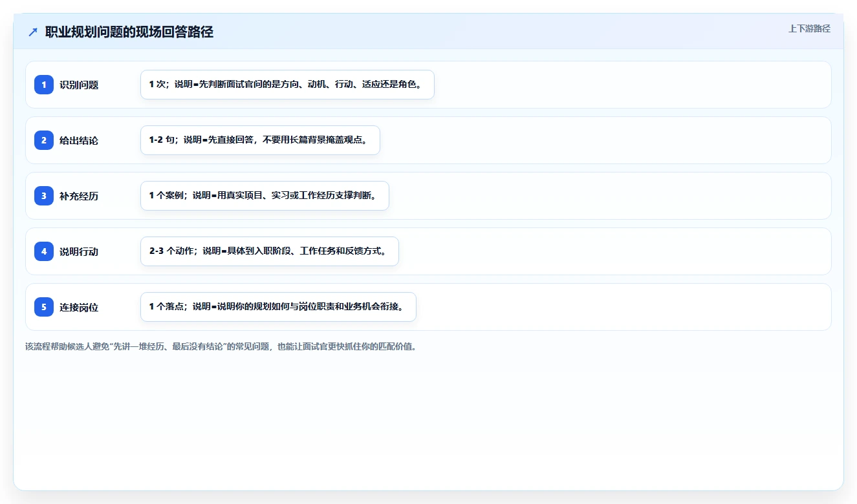Image resolution: width=857 pixels, height=504 pixels.
Task: Click the 说明行动 step label
Action: click(79, 251)
